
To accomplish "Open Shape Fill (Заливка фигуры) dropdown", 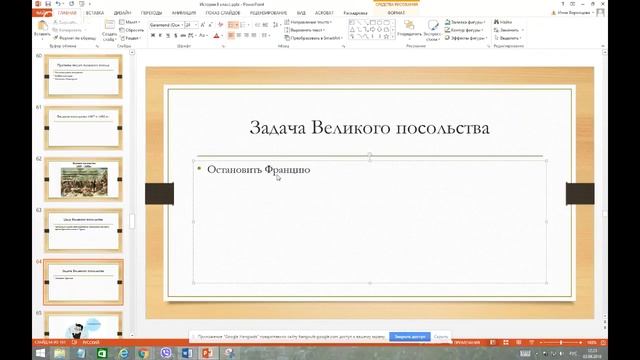I will click(466, 22).
